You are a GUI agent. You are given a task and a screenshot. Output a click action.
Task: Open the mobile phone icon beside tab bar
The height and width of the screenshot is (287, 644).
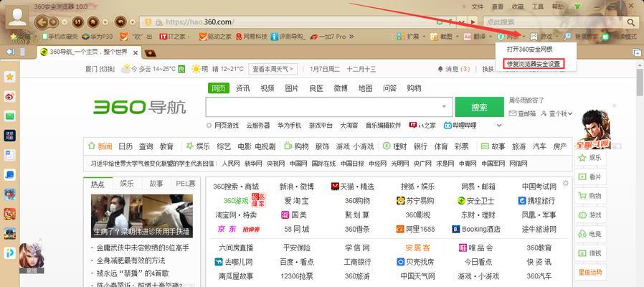click(22, 52)
